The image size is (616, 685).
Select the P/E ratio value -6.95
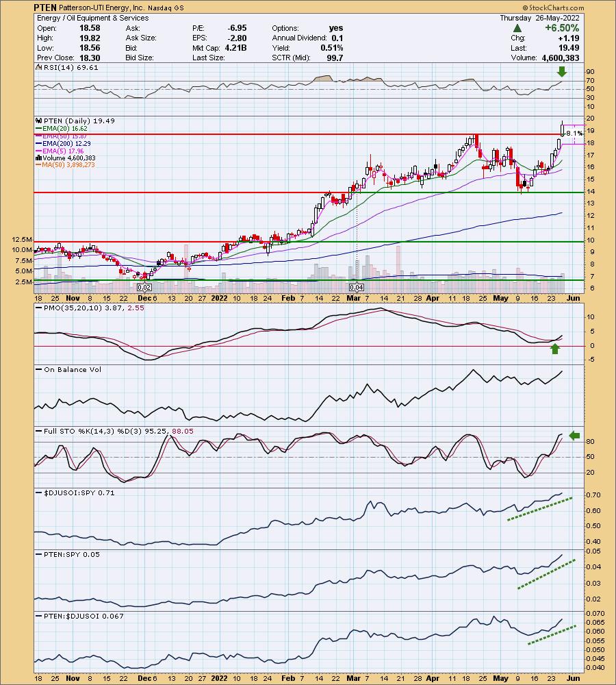tap(237, 28)
